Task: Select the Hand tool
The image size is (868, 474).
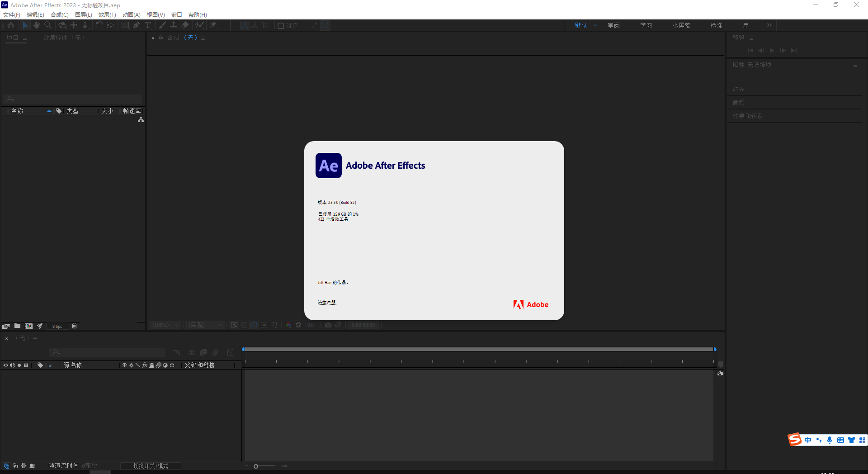Action: 37,25
